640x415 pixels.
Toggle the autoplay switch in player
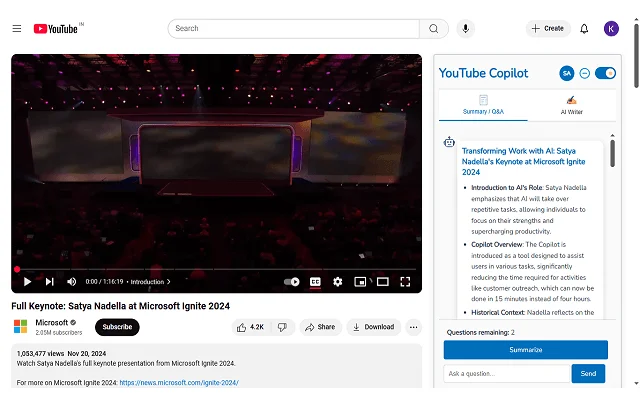click(291, 282)
